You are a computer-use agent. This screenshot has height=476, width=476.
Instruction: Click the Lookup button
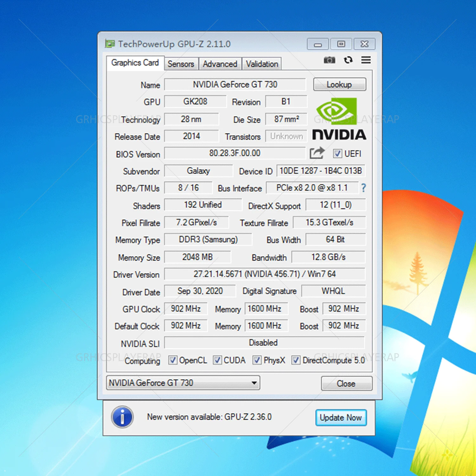click(339, 84)
